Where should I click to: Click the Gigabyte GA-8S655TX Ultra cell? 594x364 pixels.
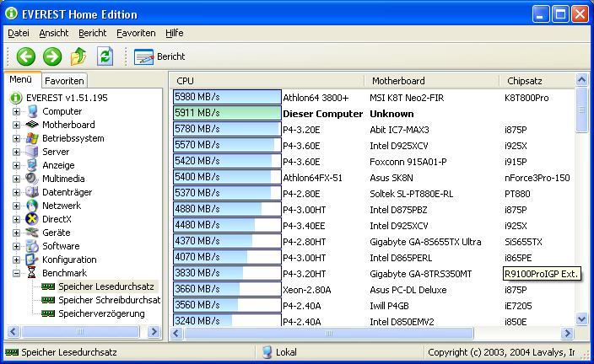425,242
